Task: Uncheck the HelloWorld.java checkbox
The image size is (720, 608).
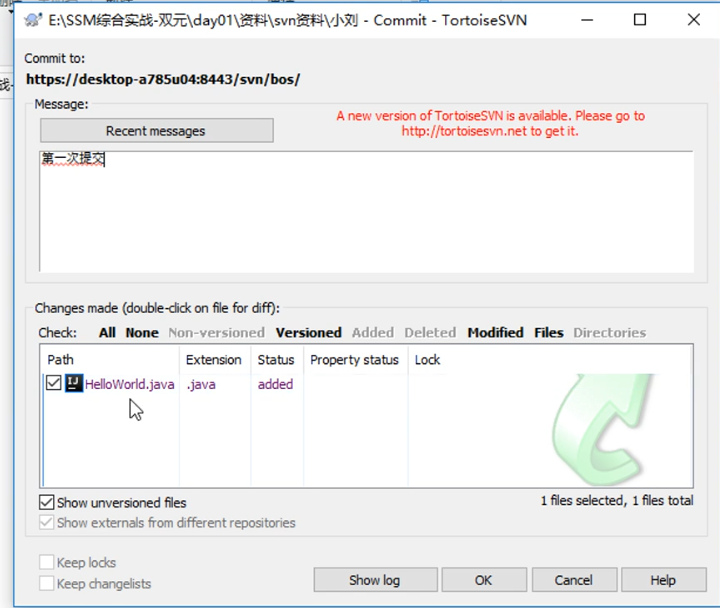Action: pos(54,383)
